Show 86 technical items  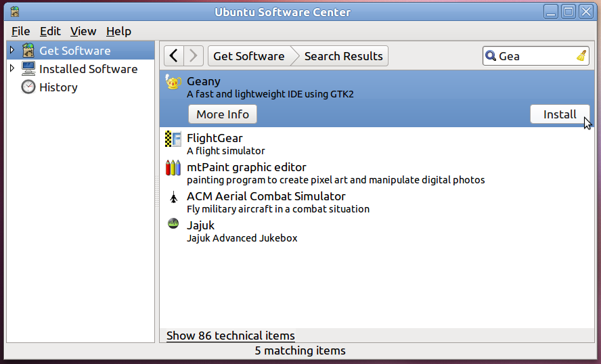point(231,336)
